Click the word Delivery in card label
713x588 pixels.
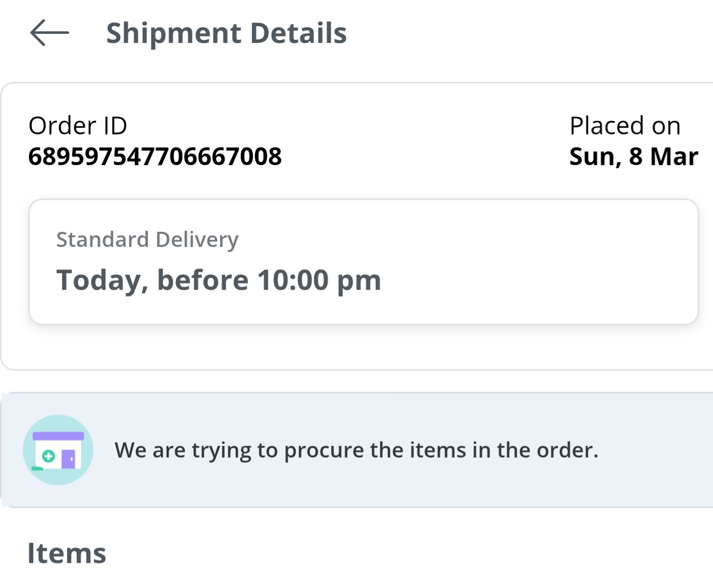tap(197, 239)
